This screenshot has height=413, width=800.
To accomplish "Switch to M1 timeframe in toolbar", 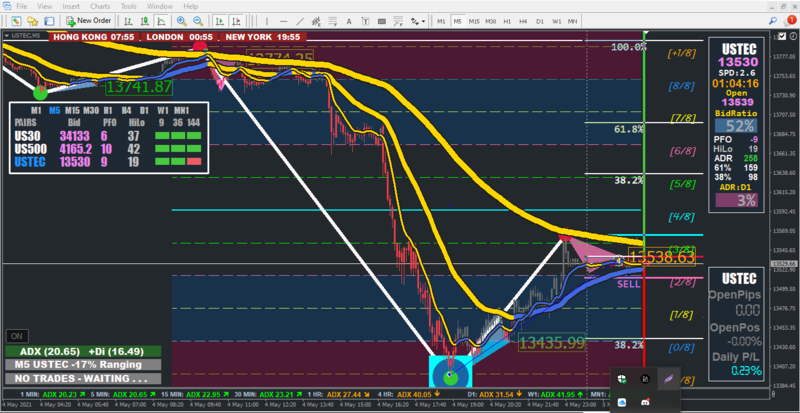I will tap(441, 21).
